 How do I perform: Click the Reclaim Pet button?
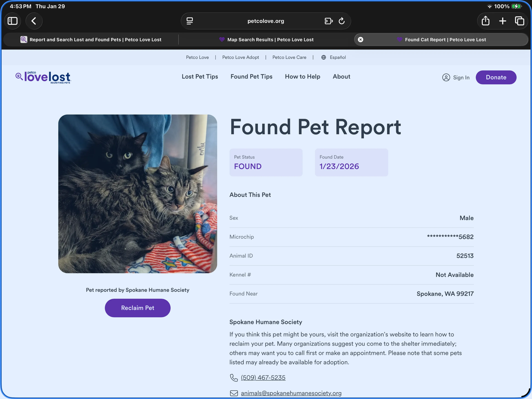137,308
